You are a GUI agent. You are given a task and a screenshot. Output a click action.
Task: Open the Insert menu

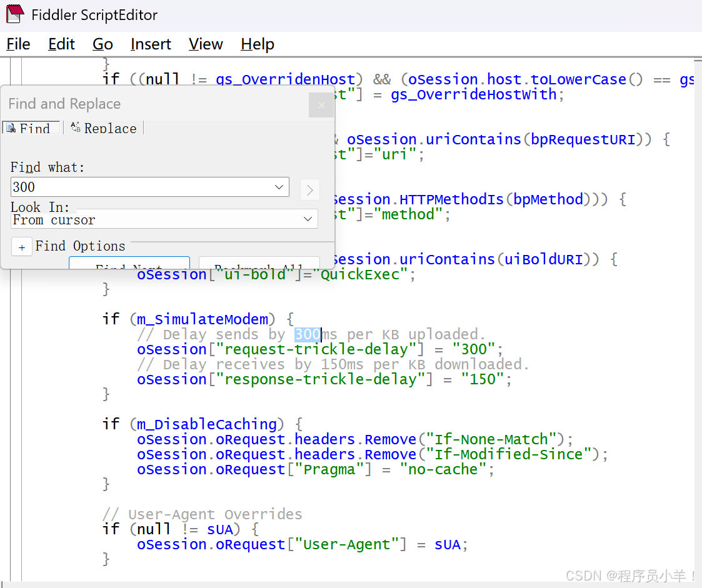[151, 44]
